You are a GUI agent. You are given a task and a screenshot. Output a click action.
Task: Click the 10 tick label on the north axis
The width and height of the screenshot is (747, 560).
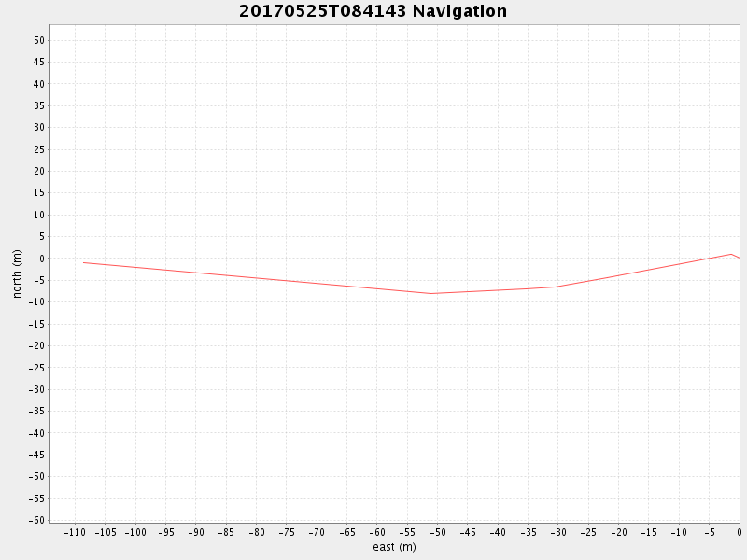(39, 215)
